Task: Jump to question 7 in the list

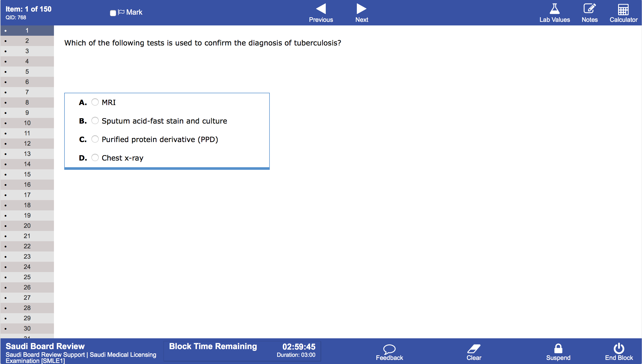Action: click(x=27, y=92)
